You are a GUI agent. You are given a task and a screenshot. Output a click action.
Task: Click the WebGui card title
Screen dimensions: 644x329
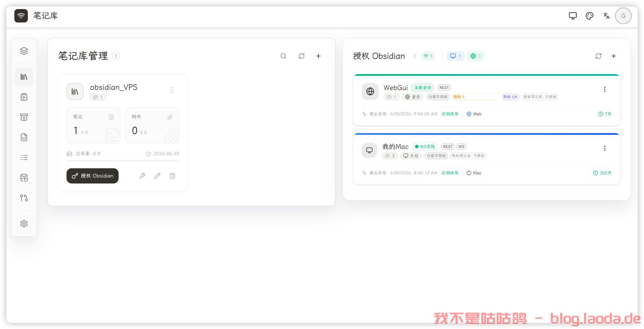click(x=396, y=88)
